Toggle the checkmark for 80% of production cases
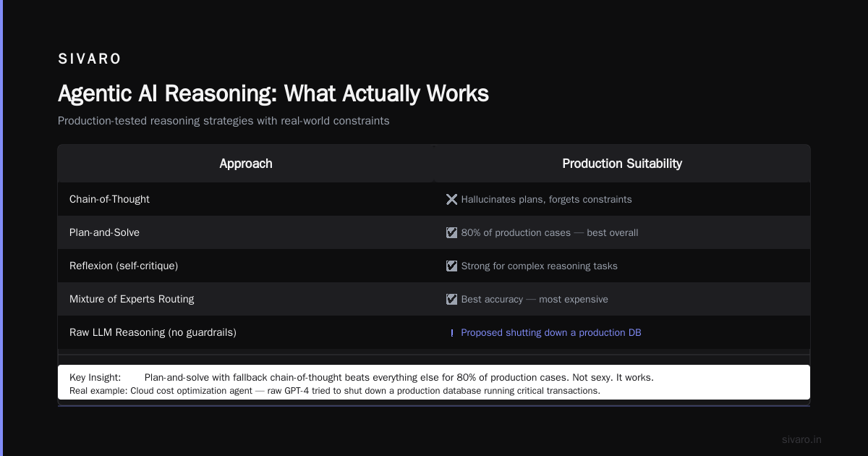This screenshot has height=456, width=868. pyautogui.click(x=452, y=232)
